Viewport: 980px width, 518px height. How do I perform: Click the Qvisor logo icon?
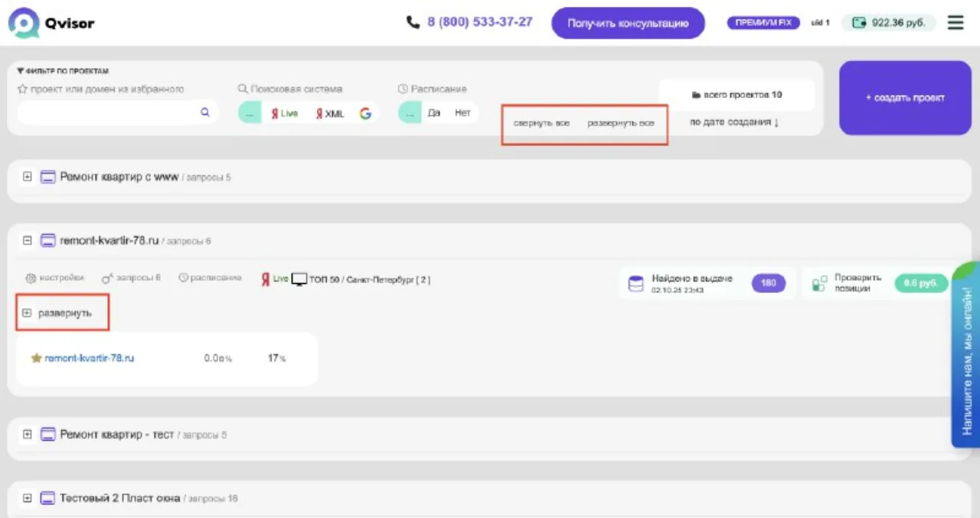coord(23,23)
